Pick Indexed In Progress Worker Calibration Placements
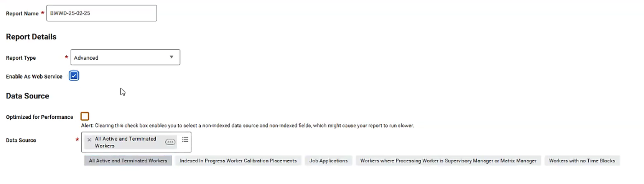Image resolution: width=644 pixels, height=184 pixels. pyautogui.click(x=238, y=161)
